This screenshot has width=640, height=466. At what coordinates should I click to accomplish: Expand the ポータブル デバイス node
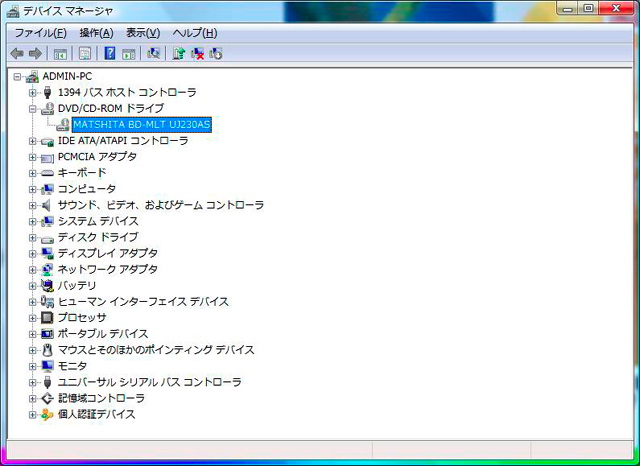click(x=32, y=335)
